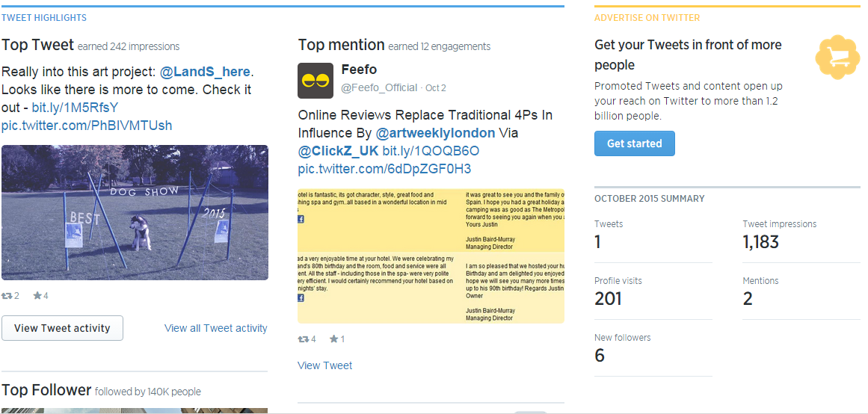868x414 pixels.
Task: Click the @artweeklylondon mention link
Action: (435, 133)
